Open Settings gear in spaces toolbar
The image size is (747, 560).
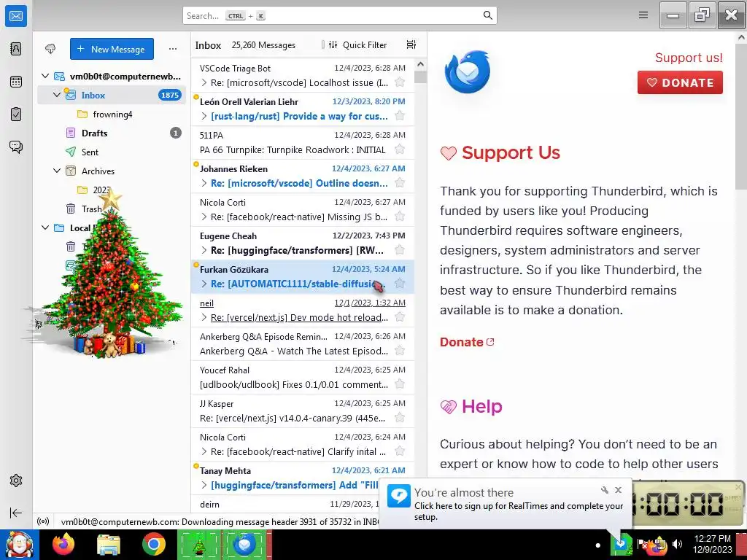coord(16,481)
